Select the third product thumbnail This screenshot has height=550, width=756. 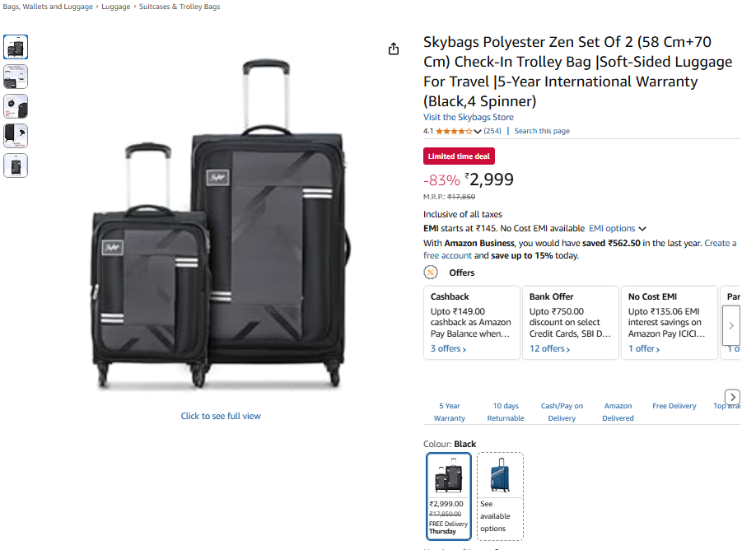click(16, 106)
